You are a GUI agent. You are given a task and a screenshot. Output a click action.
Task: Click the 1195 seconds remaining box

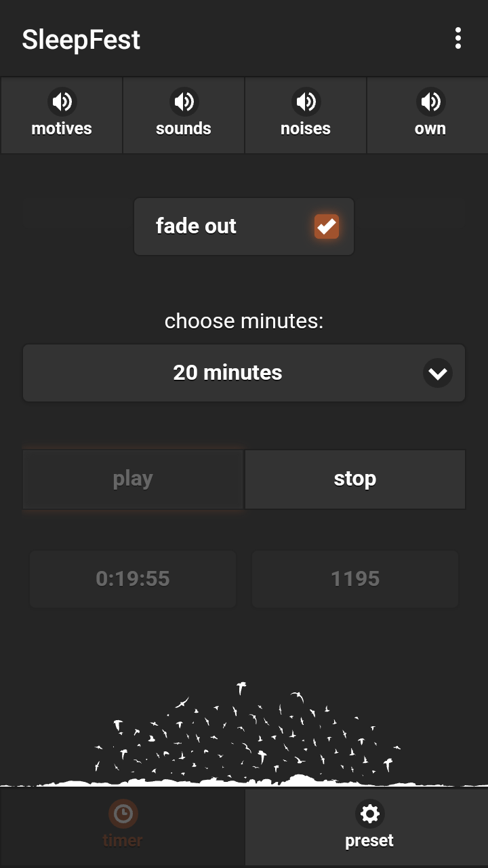pos(355,578)
